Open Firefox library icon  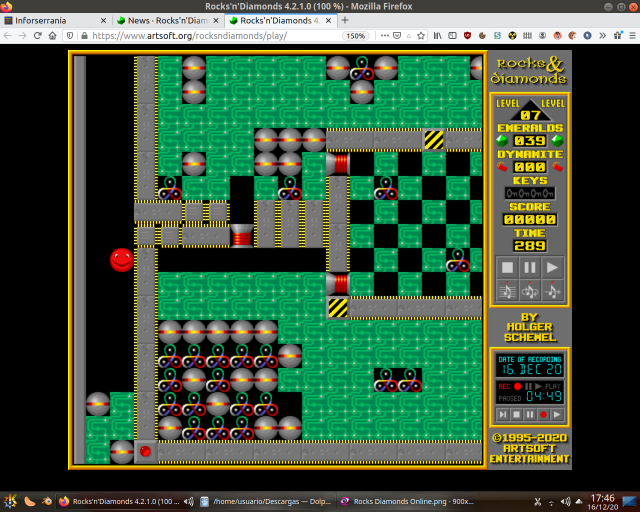tap(438, 36)
